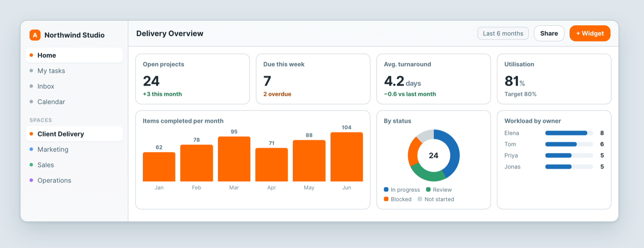Open the Operations space

[74, 180]
